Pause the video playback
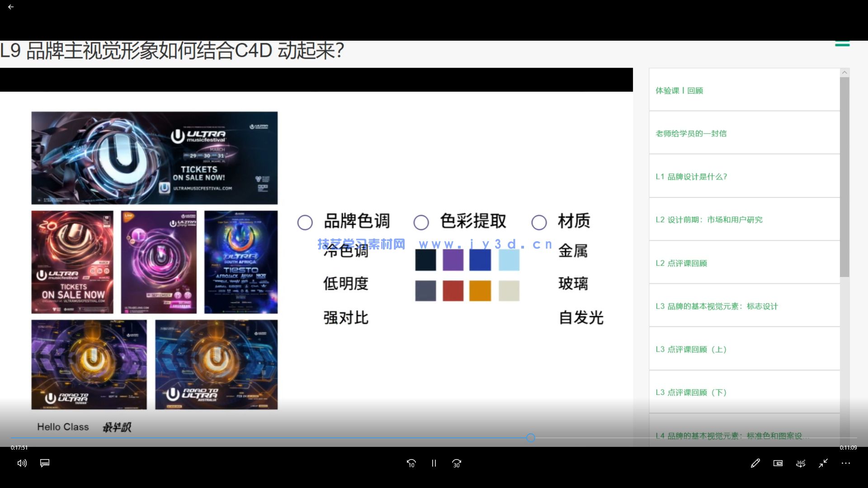 [434, 463]
